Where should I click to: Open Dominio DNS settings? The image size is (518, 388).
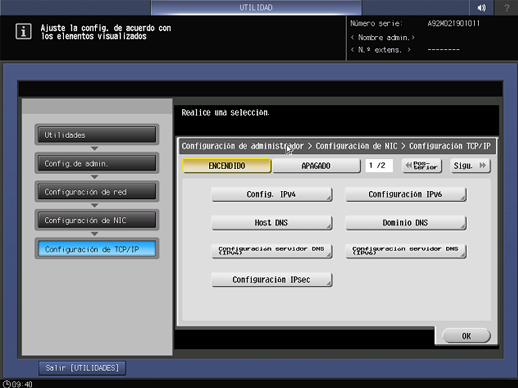pyautogui.click(x=406, y=223)
